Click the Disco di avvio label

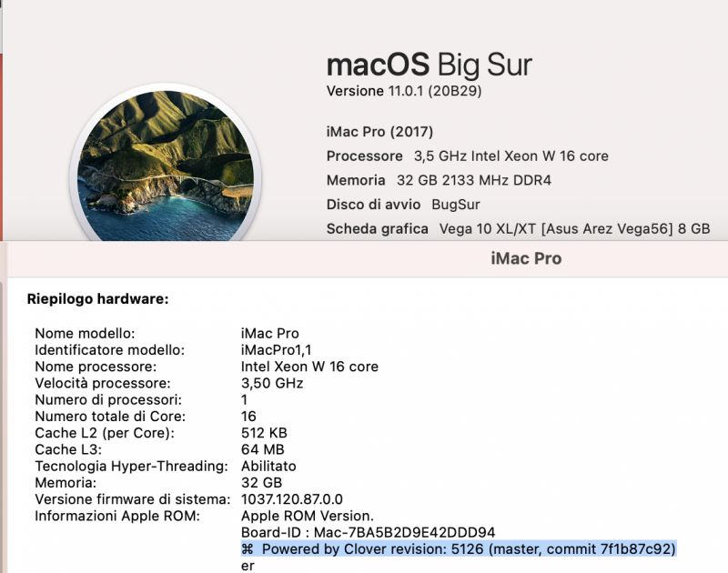pyautogui.click(x=373, y=205)
